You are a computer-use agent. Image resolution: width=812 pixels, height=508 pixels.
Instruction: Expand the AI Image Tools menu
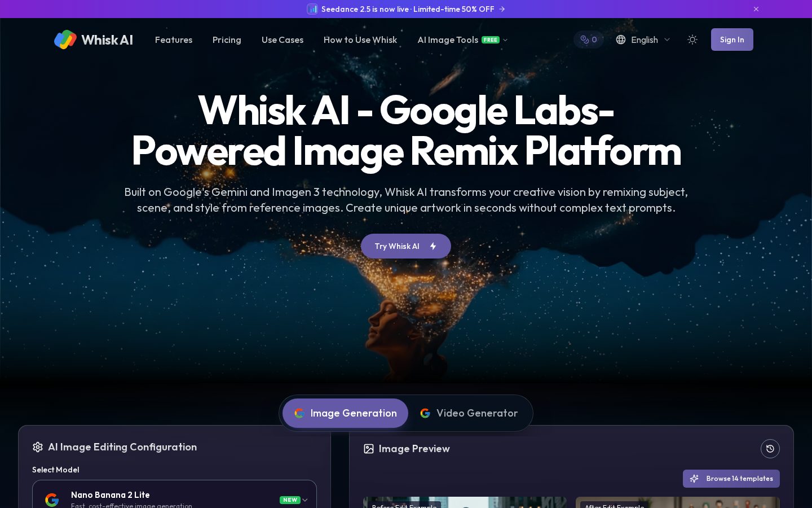[x=462, y=40]
